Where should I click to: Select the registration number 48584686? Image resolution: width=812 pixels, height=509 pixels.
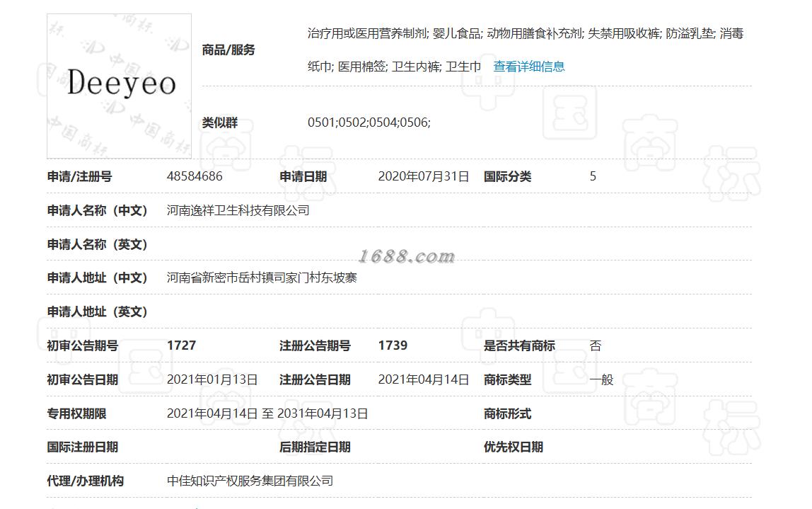[x=195, y=176]
